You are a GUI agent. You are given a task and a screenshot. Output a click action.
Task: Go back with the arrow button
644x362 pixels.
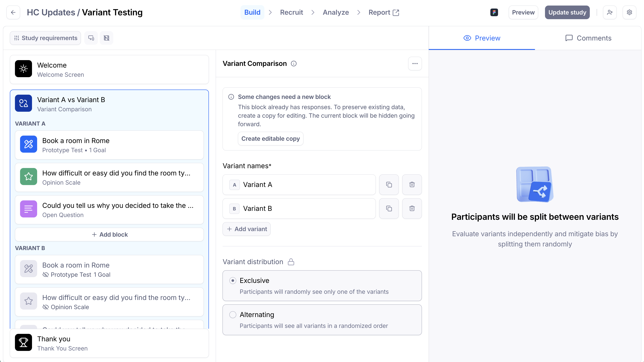[x=13, y=13]
